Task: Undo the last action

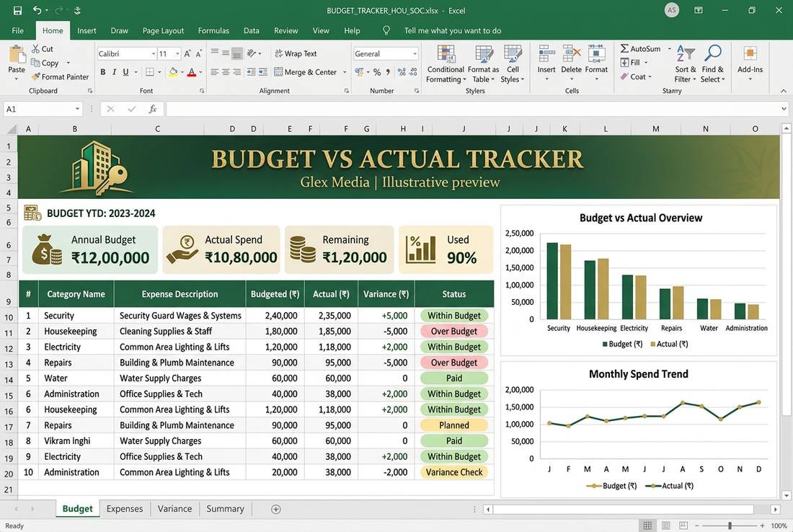Action: [x=37, y=10]
